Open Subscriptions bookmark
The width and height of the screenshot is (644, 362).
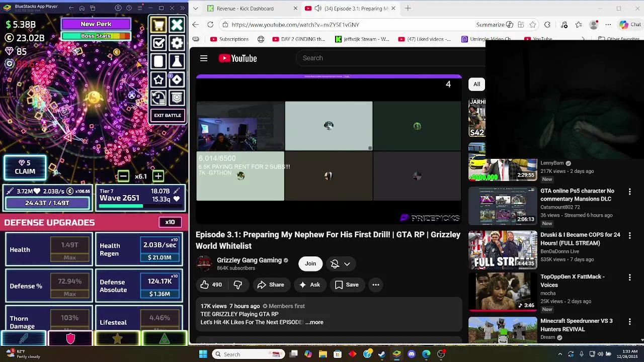click(229, 39)
